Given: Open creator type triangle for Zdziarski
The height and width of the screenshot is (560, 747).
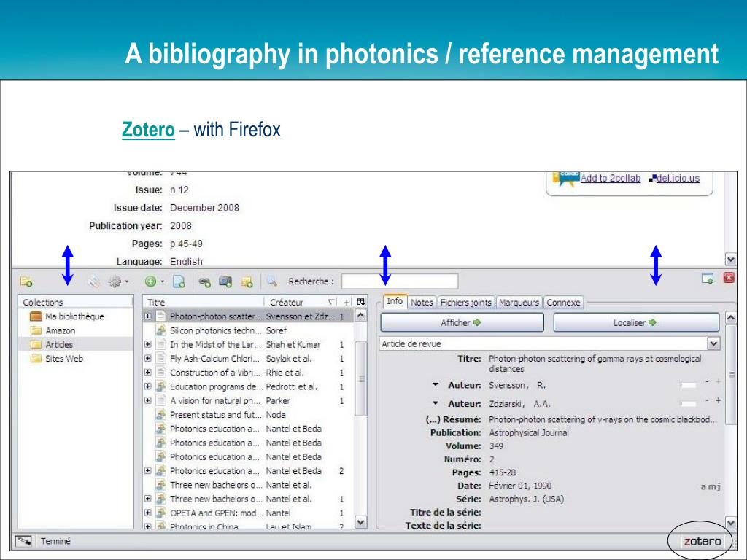Looking at the screenshot, I should coord(436,402).
